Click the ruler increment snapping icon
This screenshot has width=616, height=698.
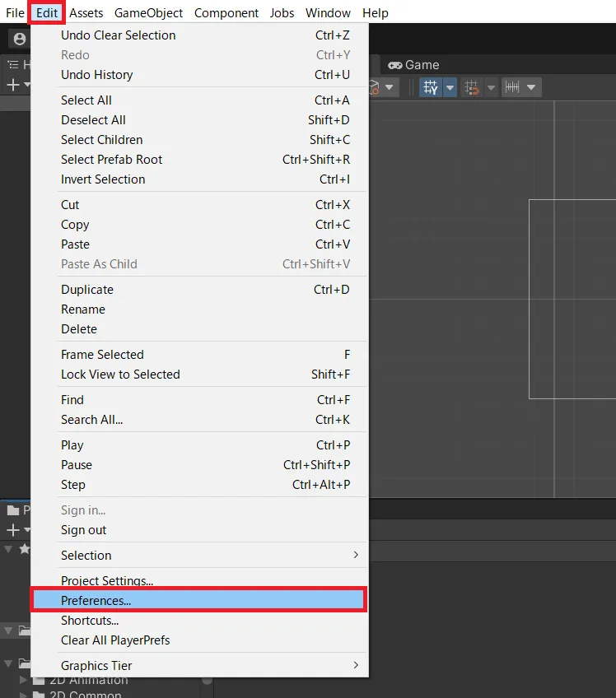click(x=513, y=87)
